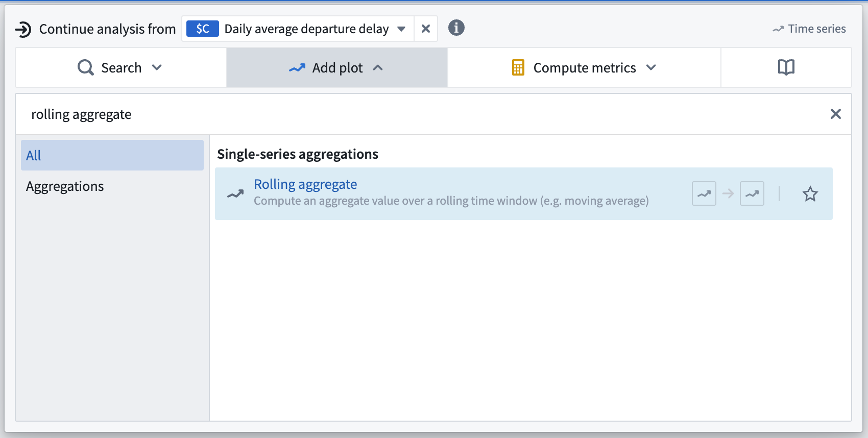Open the Rolling aggregate link
The height and width of the screenshot is (438, 868).
305,184
